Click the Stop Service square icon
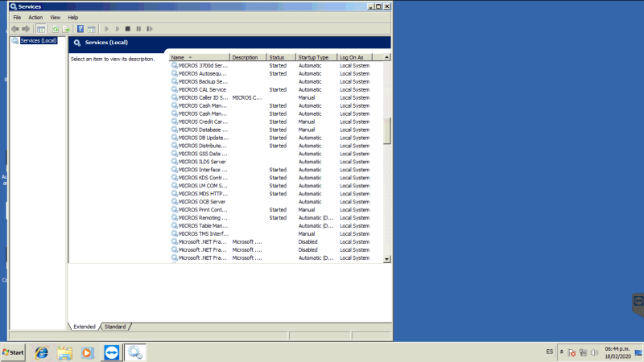 (128, 29)
